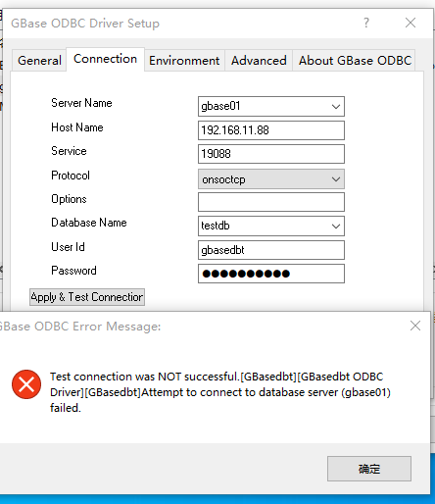Open the Environment tab

click(184, 61)
